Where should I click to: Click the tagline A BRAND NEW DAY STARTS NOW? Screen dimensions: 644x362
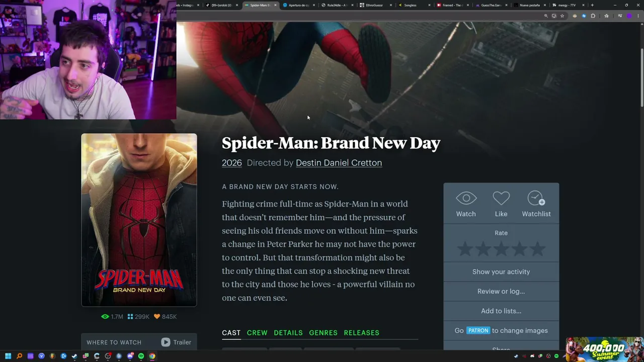pos(280,187)
